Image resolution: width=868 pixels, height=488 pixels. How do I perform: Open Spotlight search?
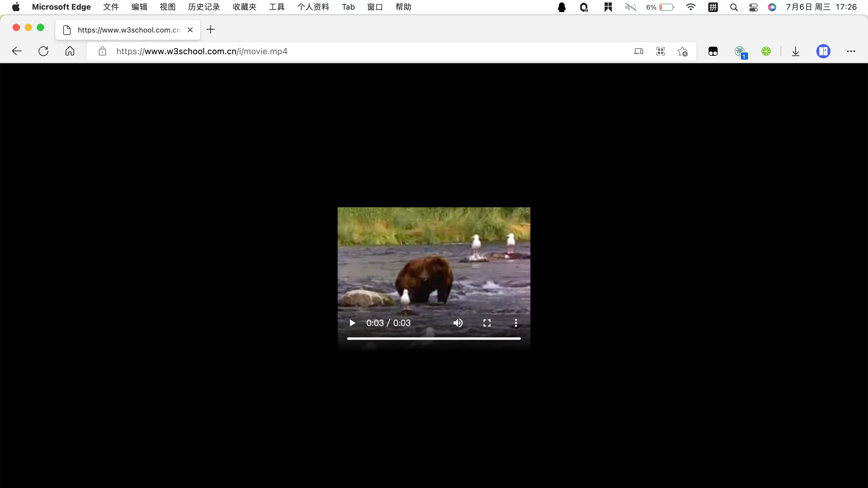point(734,7)
